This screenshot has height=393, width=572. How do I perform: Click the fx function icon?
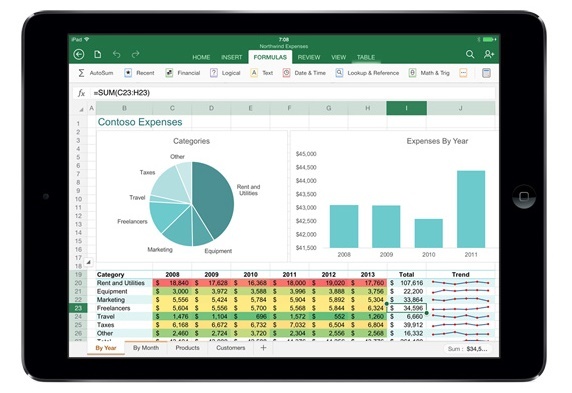[x=81, y=93]
